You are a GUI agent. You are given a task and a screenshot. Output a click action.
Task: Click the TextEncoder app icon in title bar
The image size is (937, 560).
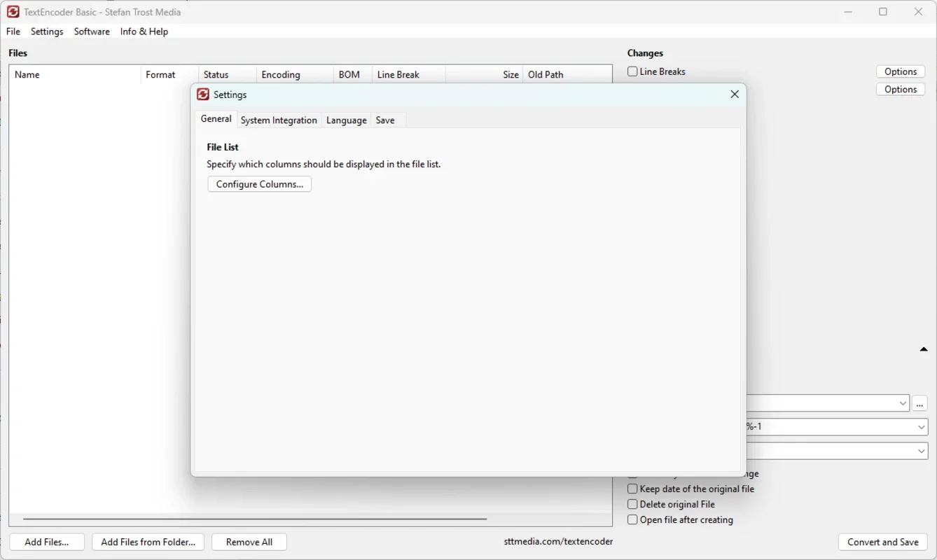tap(13, 12)
